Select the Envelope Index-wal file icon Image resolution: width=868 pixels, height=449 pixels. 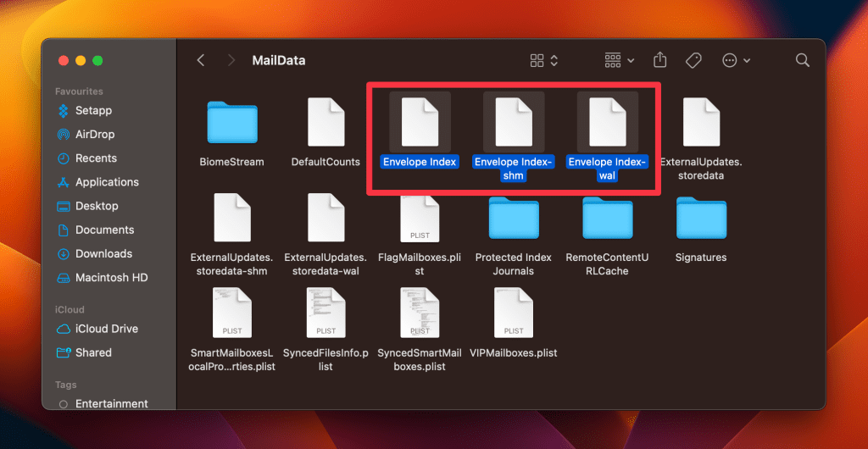607,122
